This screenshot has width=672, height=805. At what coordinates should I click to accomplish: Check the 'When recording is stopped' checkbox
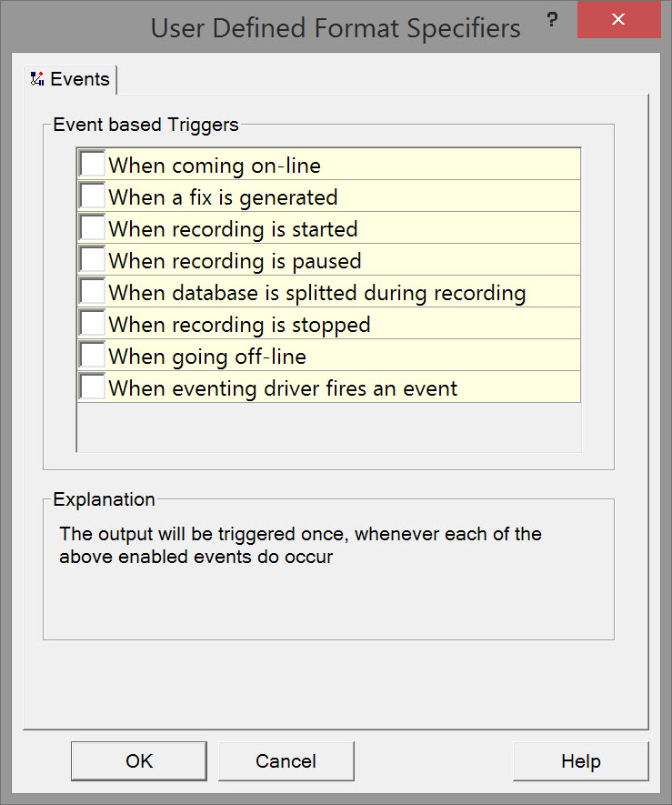[x=92, y=324]
